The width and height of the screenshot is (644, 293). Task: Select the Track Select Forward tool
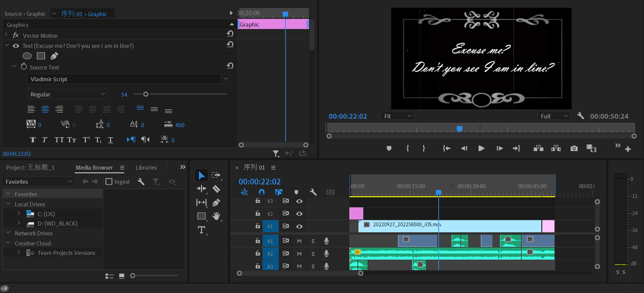click(216, 175)
